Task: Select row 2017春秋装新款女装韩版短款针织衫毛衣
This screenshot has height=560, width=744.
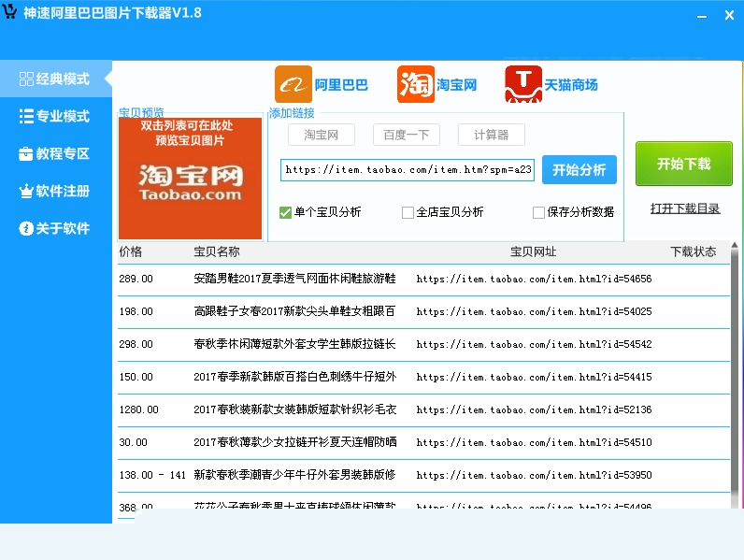Action: pos(423,410)
